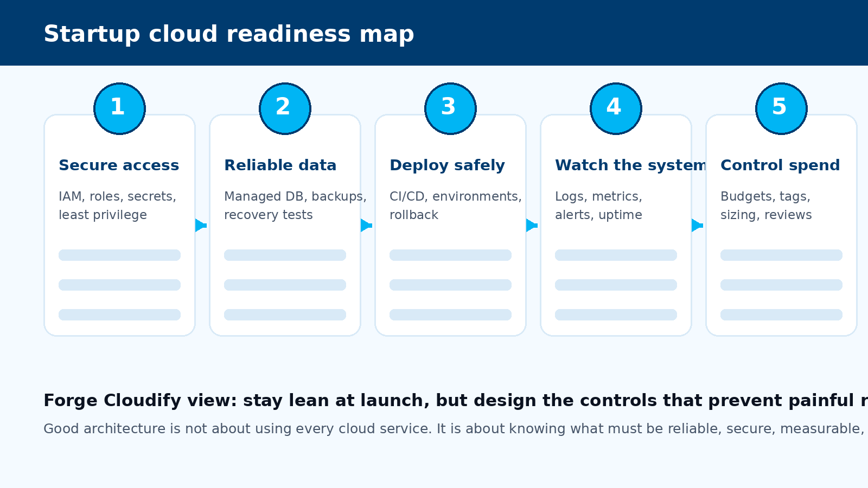Click the step 4 circle badge
Screen dimensions: 868x488
(616, 108)
